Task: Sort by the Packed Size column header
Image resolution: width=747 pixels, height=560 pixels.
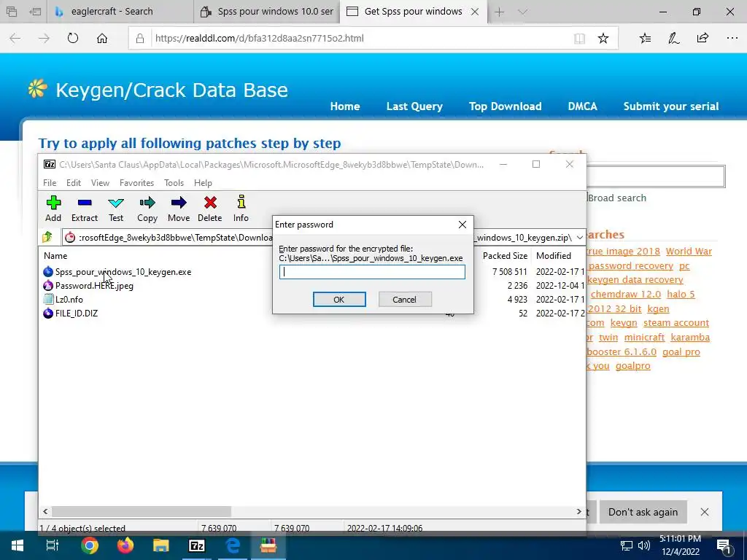Action: 505,256
